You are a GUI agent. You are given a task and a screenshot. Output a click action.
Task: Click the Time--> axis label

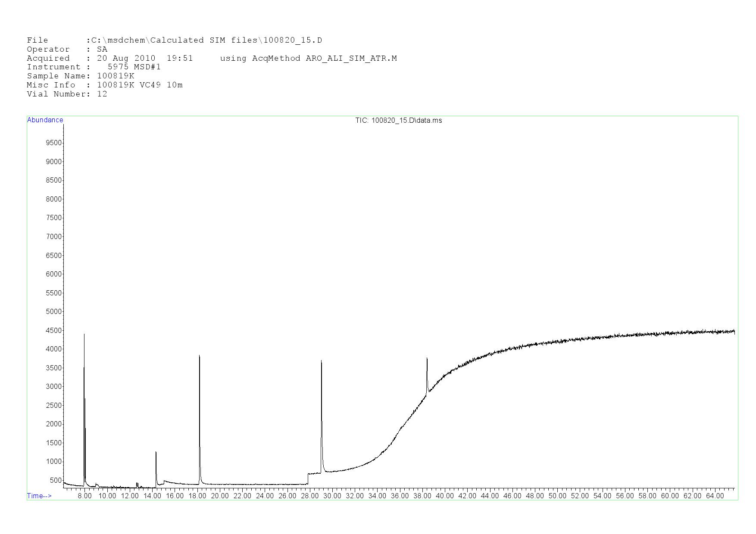pos(39,496)
